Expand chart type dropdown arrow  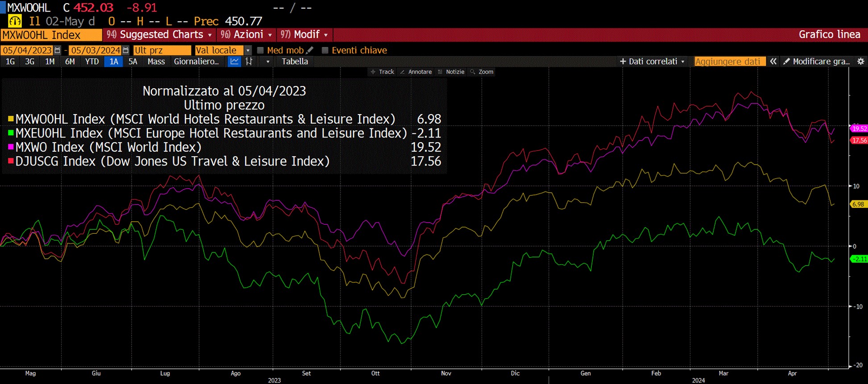(x=268, y=62)
